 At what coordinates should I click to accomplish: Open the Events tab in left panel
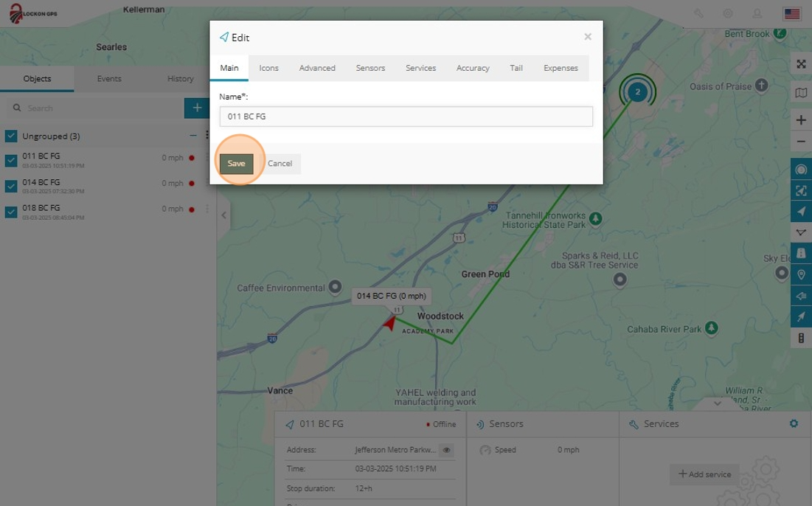click(109, 79)
